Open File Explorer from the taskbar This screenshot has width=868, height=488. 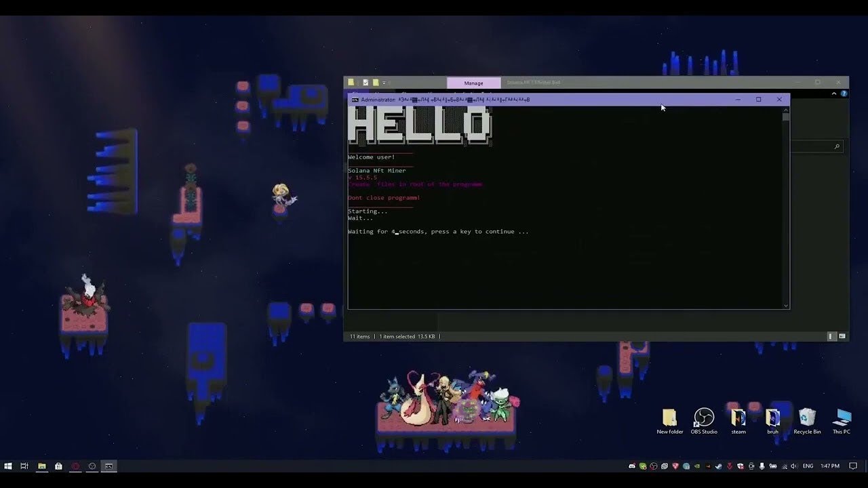[41, 466]
